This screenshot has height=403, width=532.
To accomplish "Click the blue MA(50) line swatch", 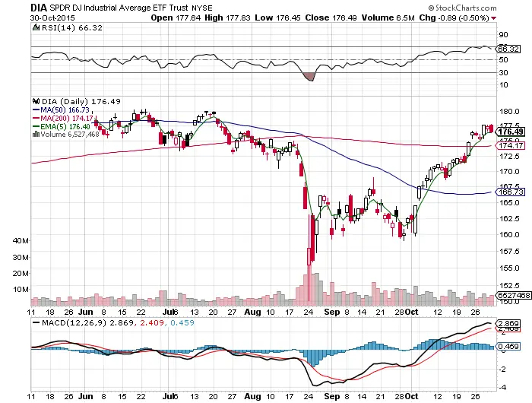I will point(36,110).
